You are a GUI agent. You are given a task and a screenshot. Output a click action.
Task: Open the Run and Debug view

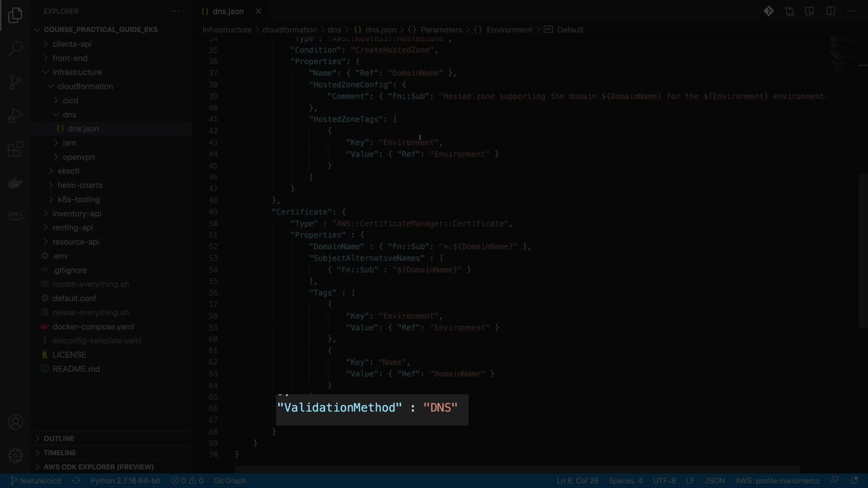15,116
